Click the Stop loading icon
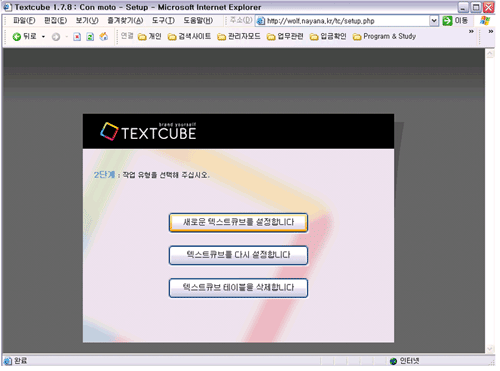Image resolution: width=500 pixels, height=371 pixels. (x=77, y=37)
